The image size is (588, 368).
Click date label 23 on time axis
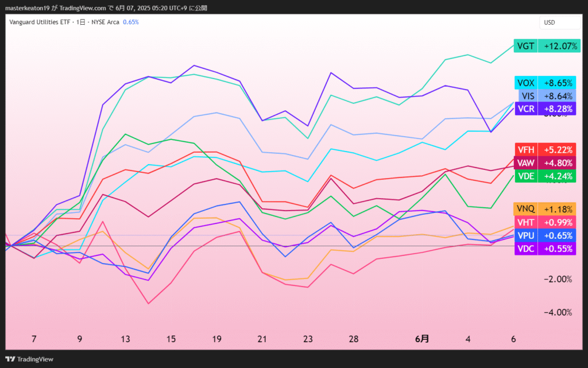308,339
